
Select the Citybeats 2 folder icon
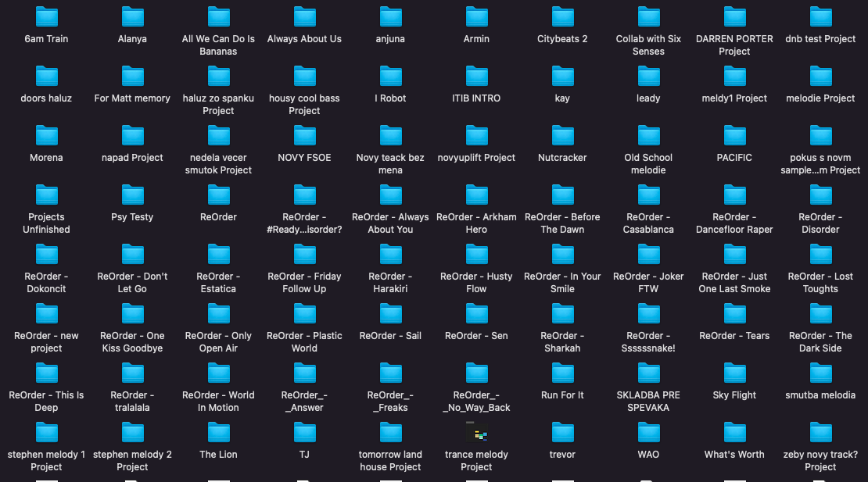point(562,17)
